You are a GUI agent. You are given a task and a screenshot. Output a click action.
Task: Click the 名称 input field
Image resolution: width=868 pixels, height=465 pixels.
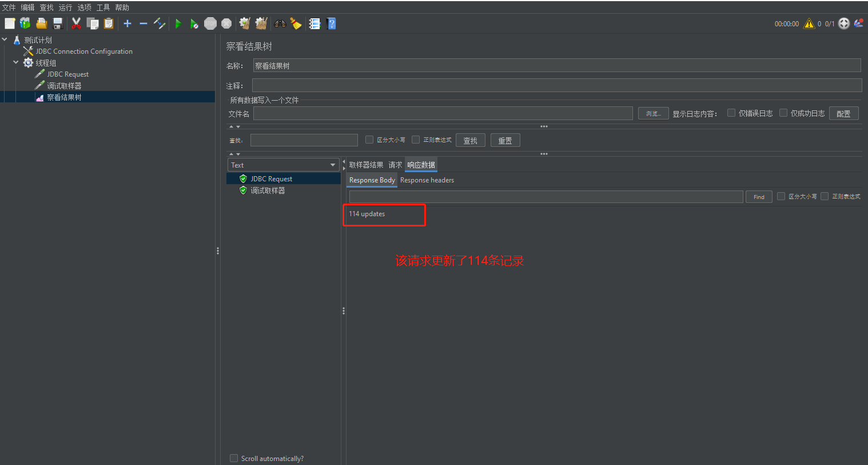click(557, 65)
